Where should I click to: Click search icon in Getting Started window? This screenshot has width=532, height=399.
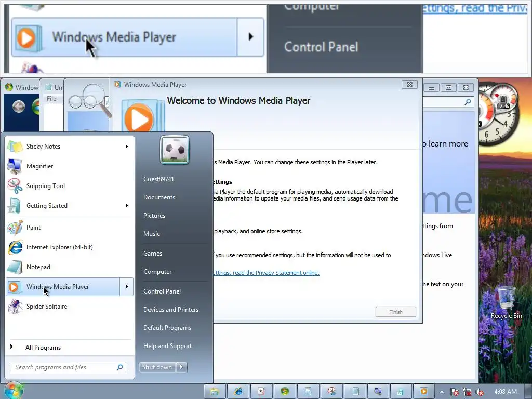tap(468, 102)
